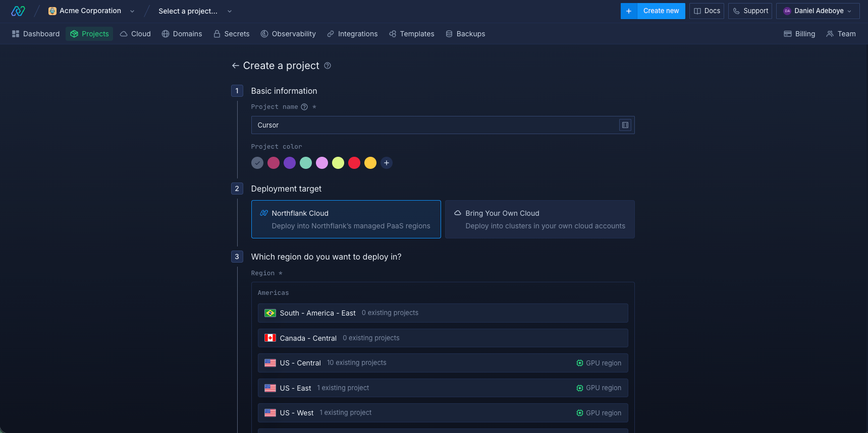
Task: Click the help icon beside Project name
Action: (304, 107)
